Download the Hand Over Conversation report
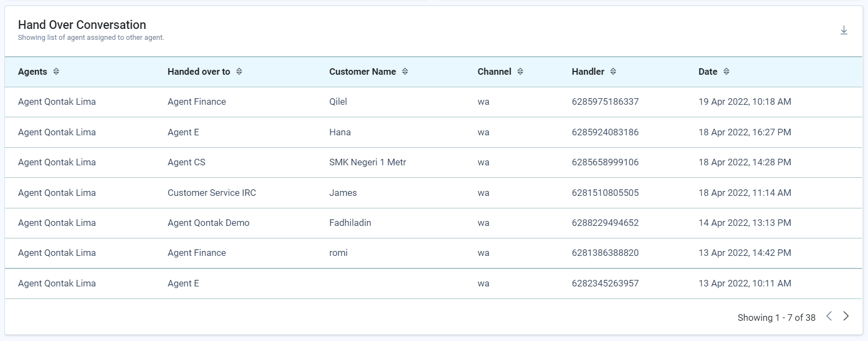This screenshot has width=868, height=341. coord(843,31)
